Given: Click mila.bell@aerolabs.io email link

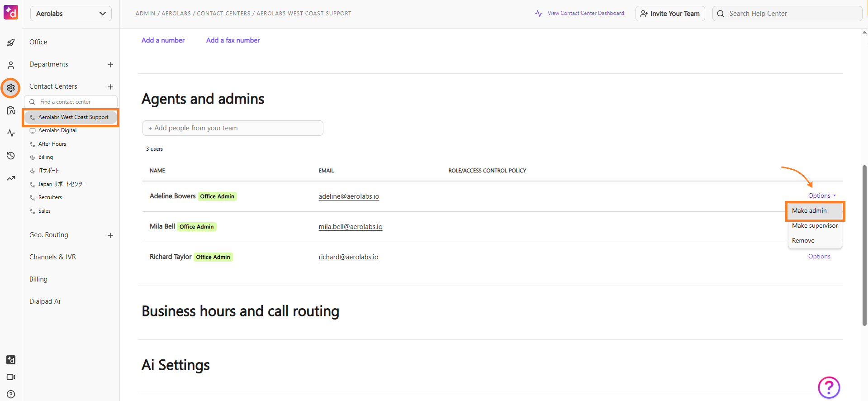Looking at the screenshot, I should (351, 227).
